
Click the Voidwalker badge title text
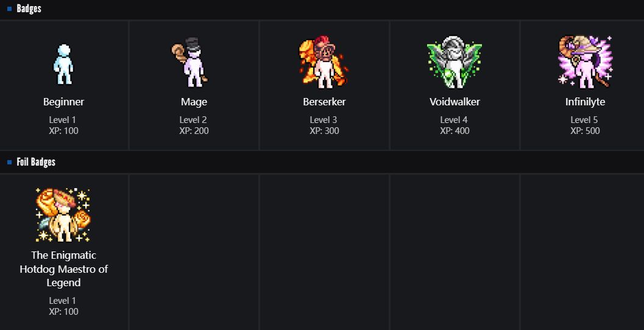(455, 102)
